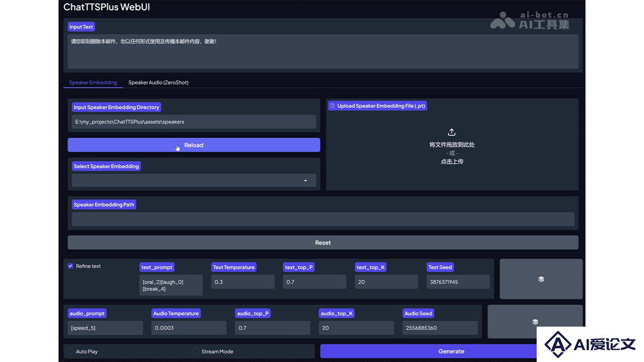
Task: Click the text_top_P field showing 0.7
Action: click(314, 282)
